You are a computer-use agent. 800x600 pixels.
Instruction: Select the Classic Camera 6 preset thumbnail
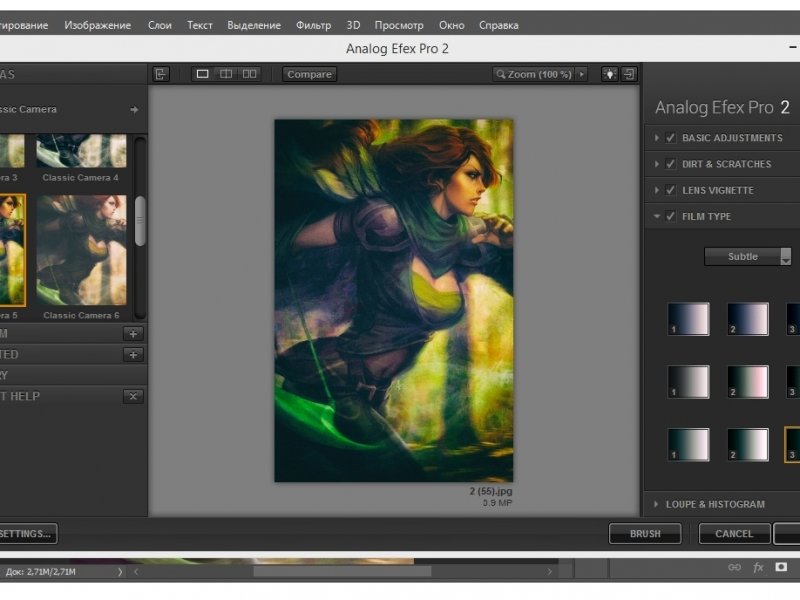(81, 250)
